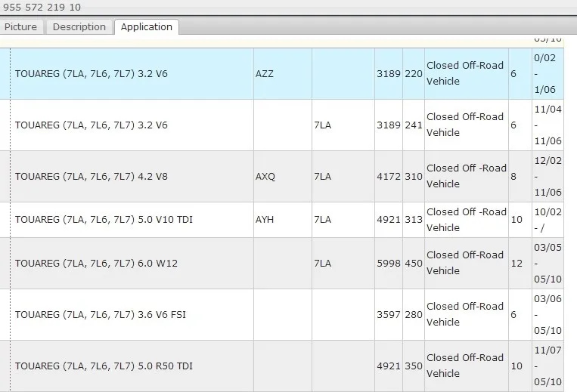577x392 pixels.
Task: Select the TOUAREG 3.2 V6 row with power 241
Action: (x=281, y=125)
